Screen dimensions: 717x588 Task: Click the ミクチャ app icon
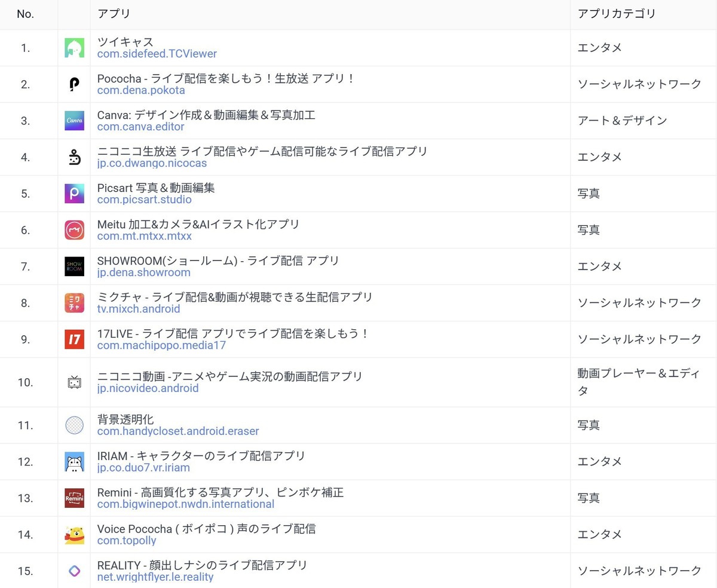pyautogui.click(x=74, y=303)
